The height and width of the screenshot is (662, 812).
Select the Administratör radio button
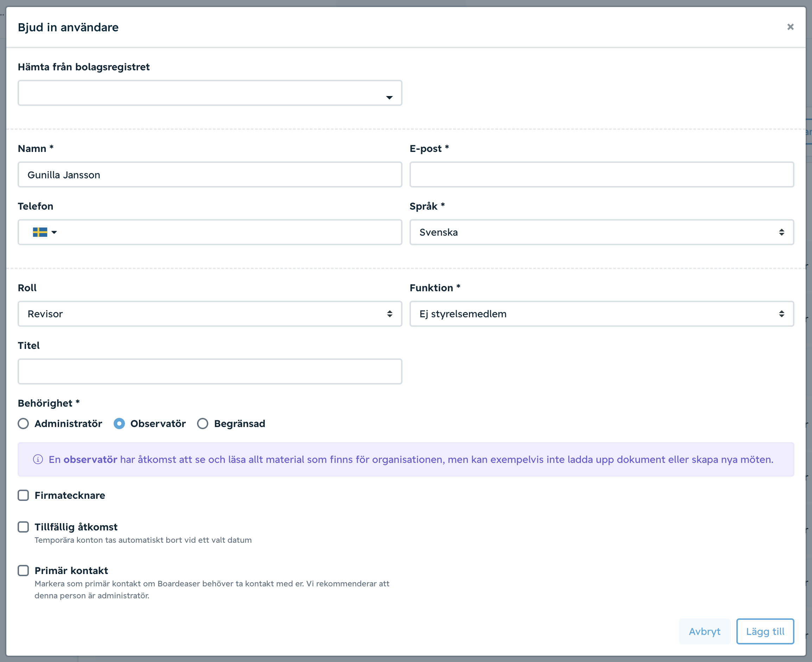(x=23, y=424)
